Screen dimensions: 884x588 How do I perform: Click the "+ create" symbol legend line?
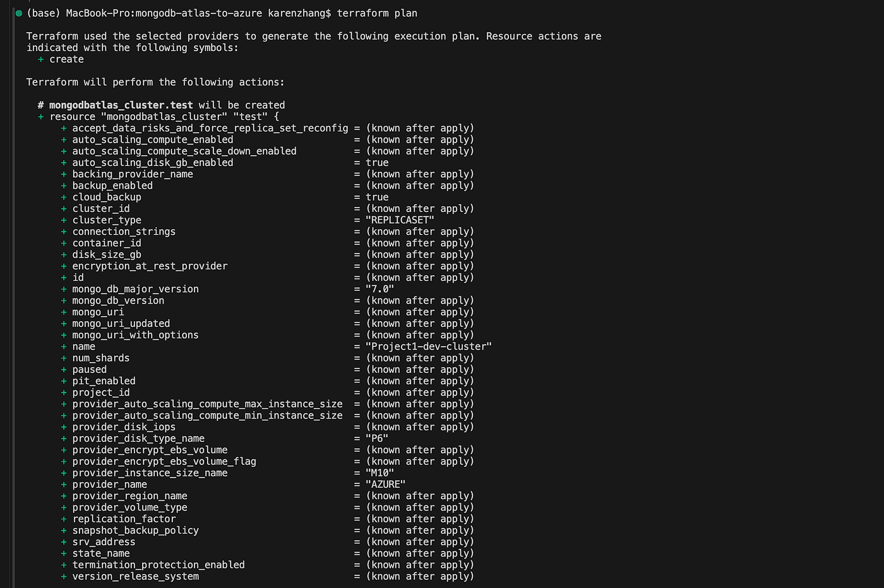61,59
